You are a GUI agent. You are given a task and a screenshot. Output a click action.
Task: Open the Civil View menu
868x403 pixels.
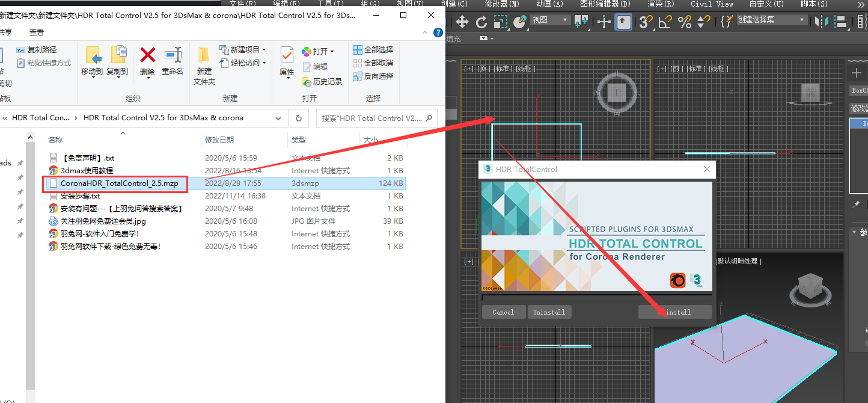[x=712, y=4]
